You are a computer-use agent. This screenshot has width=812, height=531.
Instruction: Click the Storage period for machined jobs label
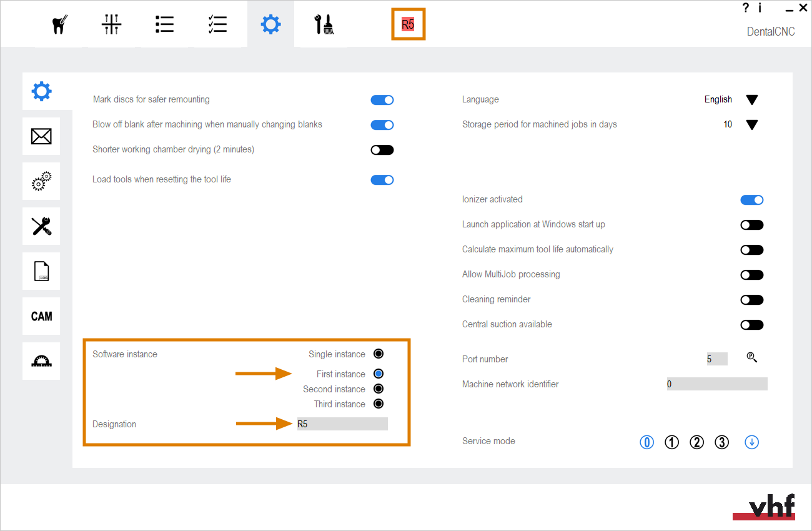pos(540,124)
